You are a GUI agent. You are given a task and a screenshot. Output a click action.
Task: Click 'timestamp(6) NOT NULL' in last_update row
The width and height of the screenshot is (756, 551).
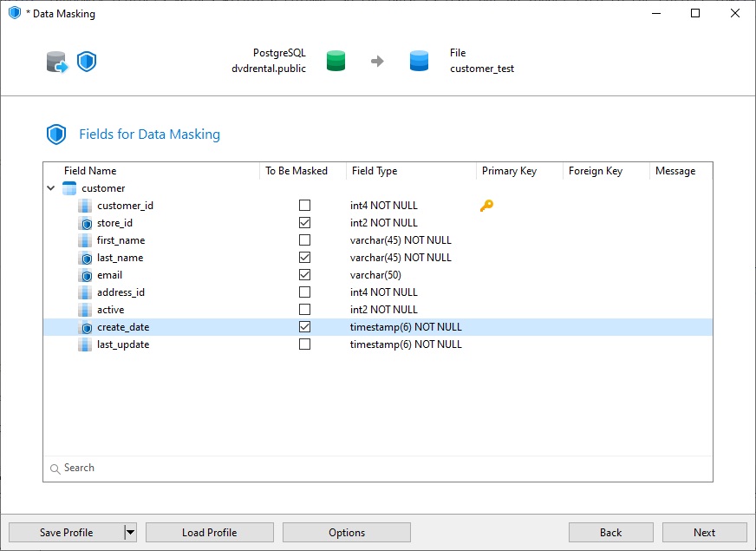tap(406, 344)
